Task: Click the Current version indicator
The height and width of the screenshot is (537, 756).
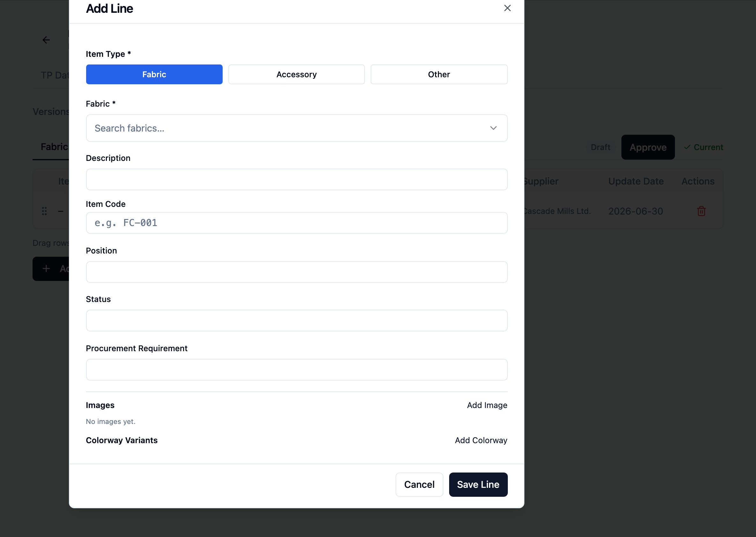Action: (x=703, y=147)
